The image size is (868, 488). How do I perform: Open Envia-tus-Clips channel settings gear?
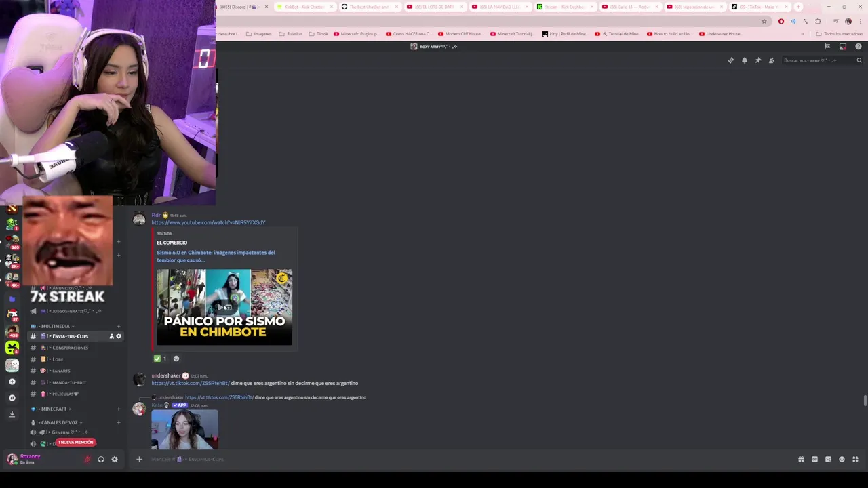119,336
